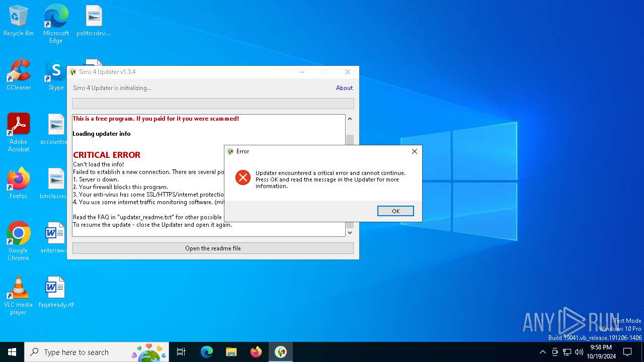Image resolution: width=644 pixels, height=362 pixels.
Task: Select politicsdev image file on desktop
Action: click(x=94, y=21)
